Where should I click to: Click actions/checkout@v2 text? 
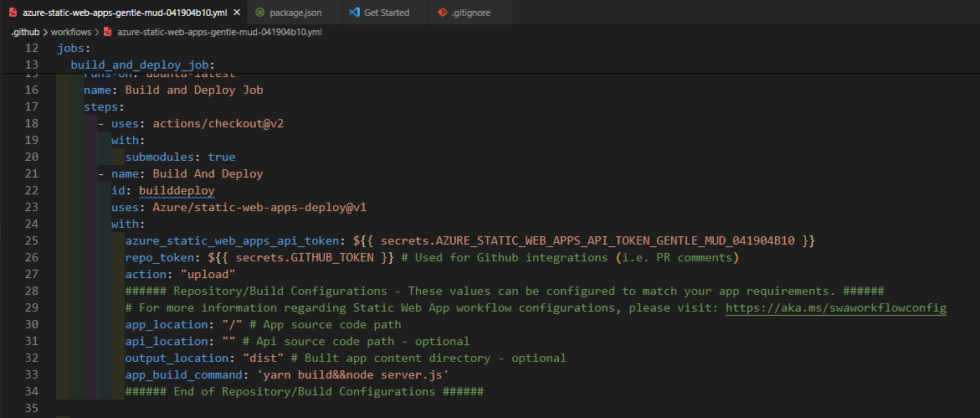click(218, 124)
